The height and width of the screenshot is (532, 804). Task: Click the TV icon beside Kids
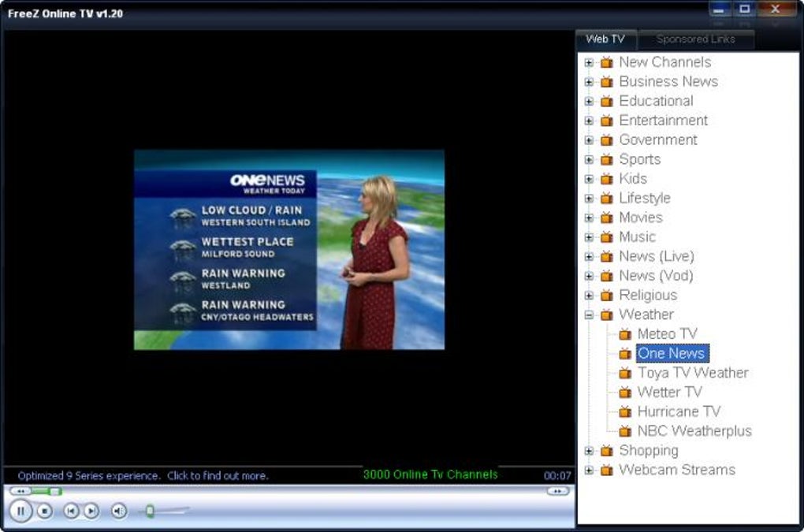pos(607,179)
